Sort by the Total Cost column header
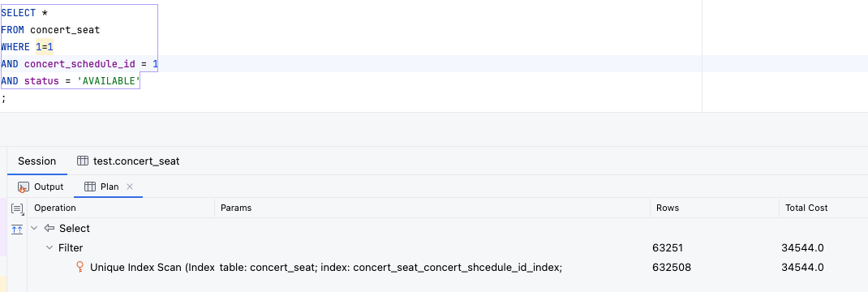Image resolution: width=868 pixels, height=292 pixels. 805,208
